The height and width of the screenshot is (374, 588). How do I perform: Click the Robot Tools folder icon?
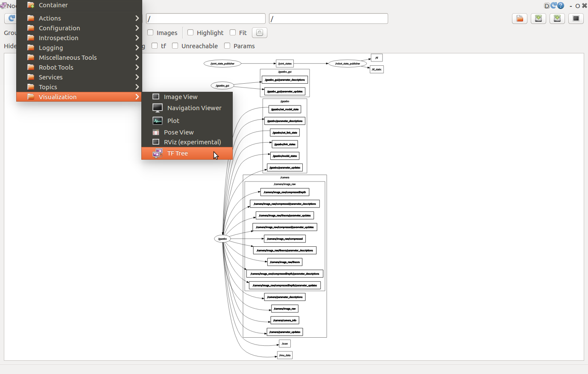click(x=31, y=67)
